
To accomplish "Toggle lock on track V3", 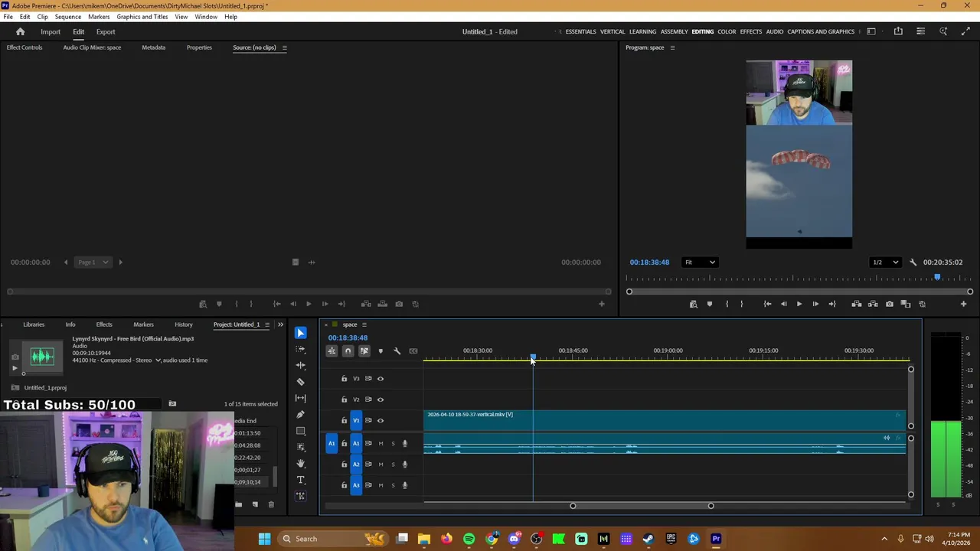I will click(x=344, y=379).
